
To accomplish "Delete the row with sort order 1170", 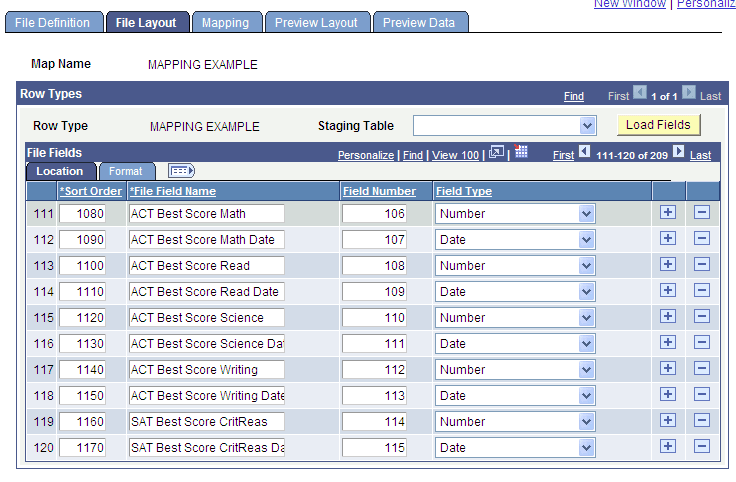I will (702, 447).
